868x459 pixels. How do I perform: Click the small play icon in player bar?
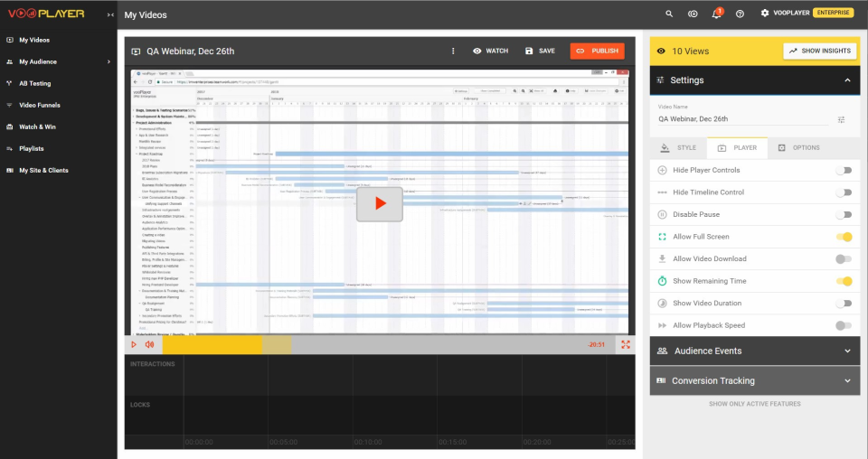pyautogui.click(x=134, y=344)
